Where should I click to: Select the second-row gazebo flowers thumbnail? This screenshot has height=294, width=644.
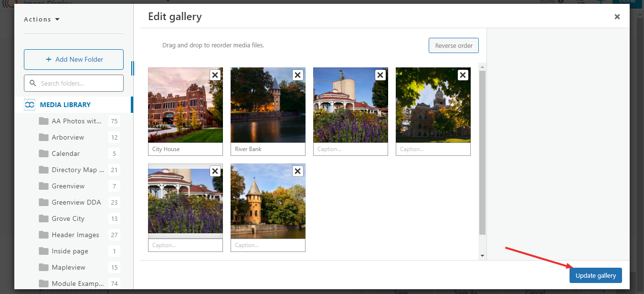pyautogui.click(x=185, y=201)
